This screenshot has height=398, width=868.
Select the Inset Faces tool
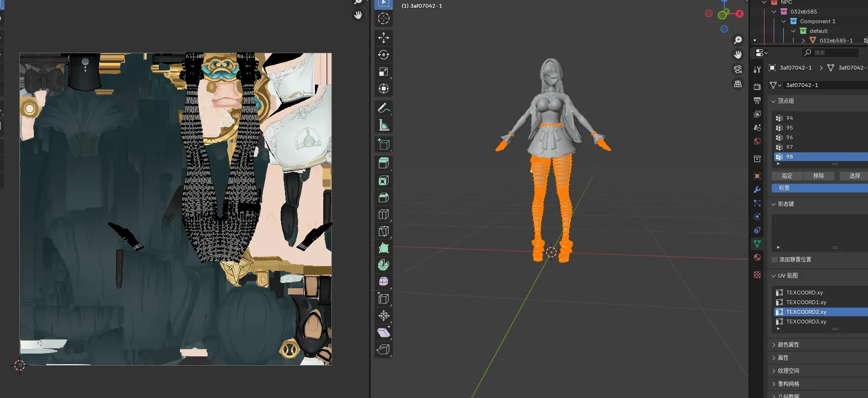coord(384,180)
